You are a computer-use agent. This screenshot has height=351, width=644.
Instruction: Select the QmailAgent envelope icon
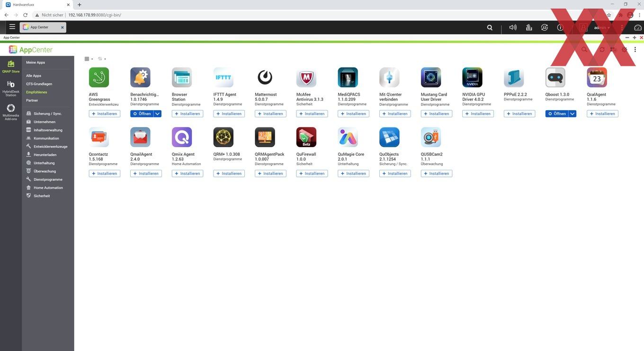pos(140,137)
